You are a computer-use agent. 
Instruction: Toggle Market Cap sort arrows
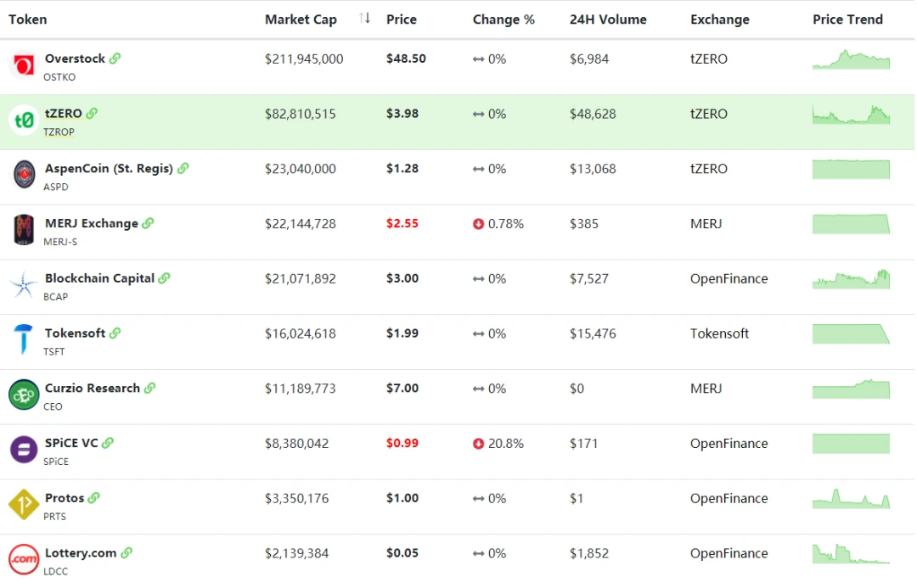(365, 19)
